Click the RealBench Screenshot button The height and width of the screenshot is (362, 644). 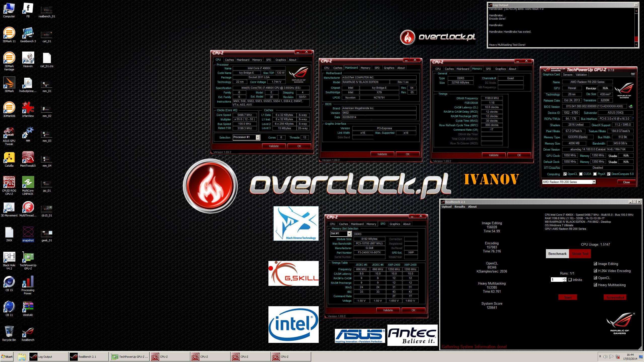(x=615, y=297)
